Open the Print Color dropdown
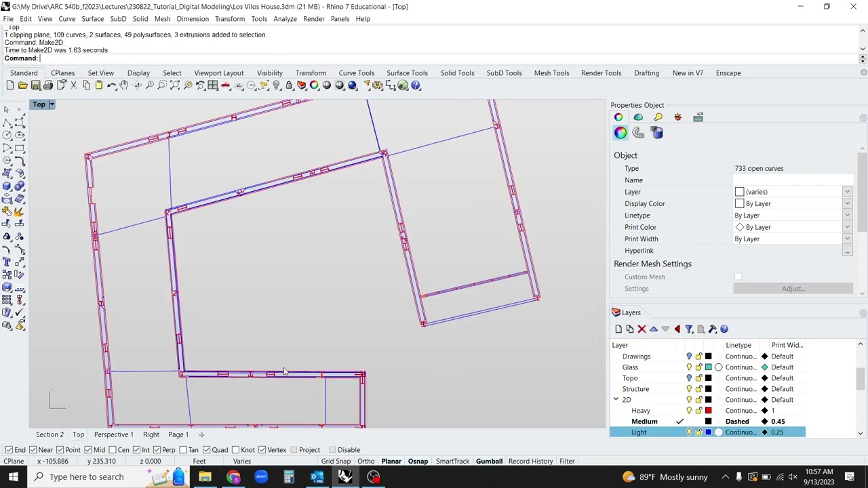868x488 pixels. pos(847,227)
